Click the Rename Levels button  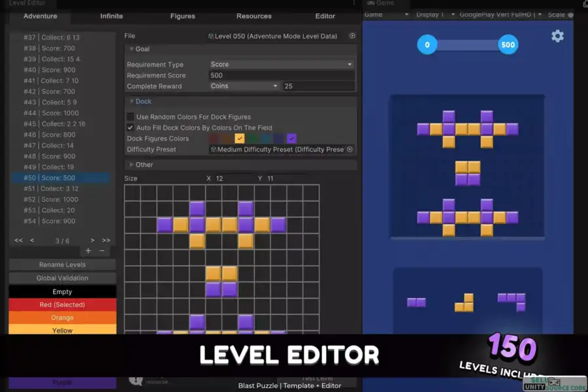click(62, 265)
